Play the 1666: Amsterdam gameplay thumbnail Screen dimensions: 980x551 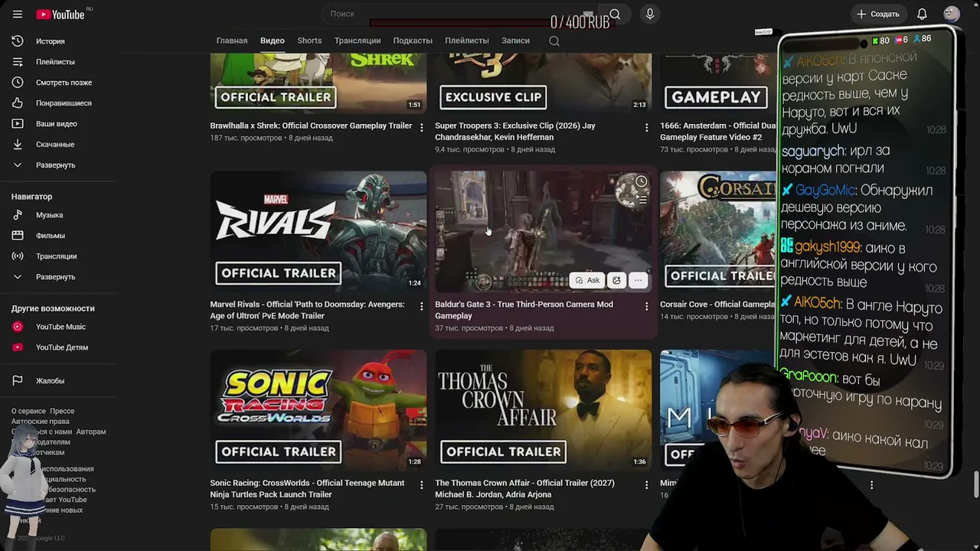click(718, 83)
